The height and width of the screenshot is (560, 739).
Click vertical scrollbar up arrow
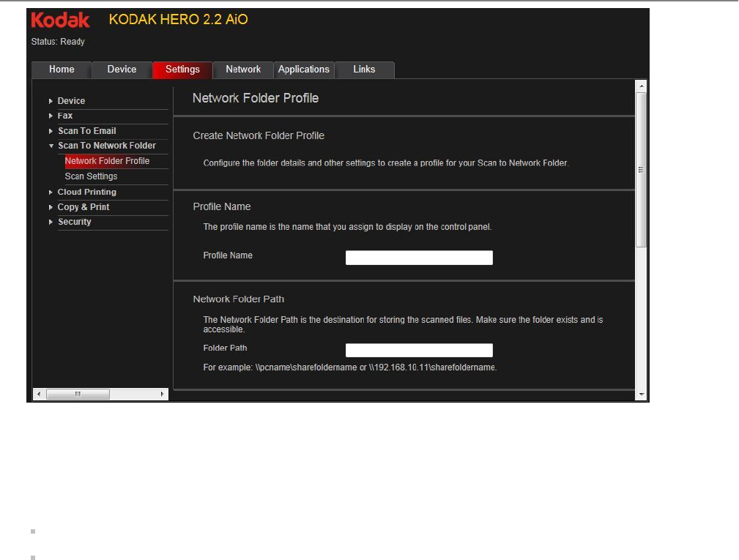(642, 86)
